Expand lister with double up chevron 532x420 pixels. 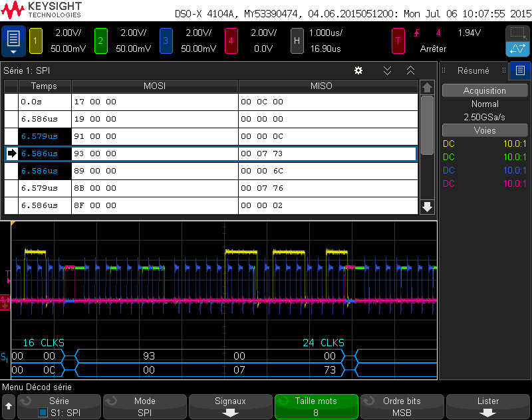pyautogui.click(x=410, y=70)
